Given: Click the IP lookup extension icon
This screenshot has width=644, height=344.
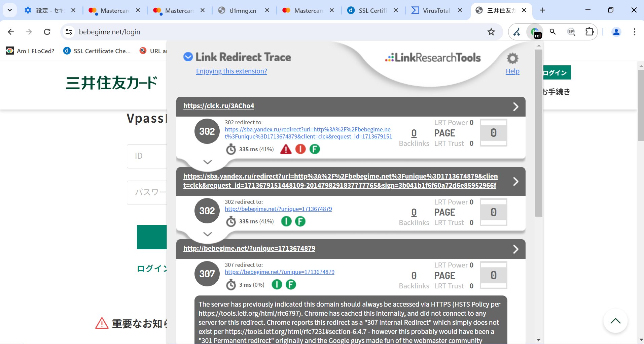Looking at the screenshot, I should [x=571, y=32].
